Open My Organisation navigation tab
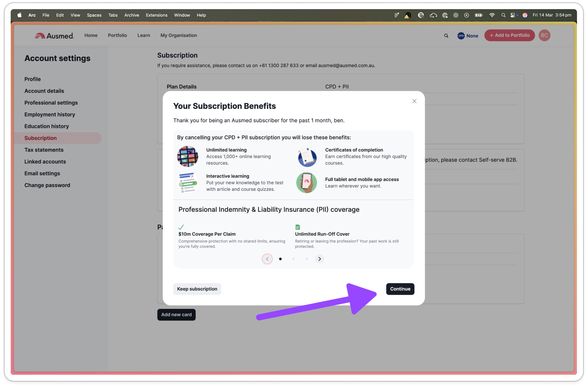 179,35
